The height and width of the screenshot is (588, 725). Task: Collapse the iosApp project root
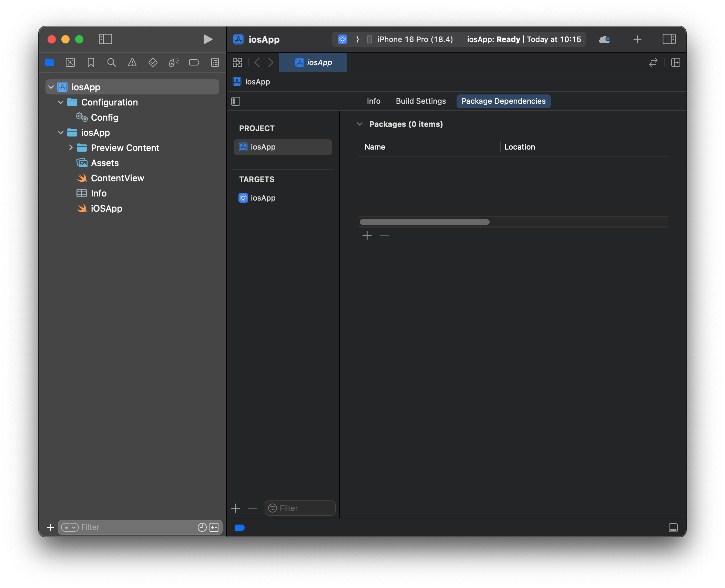click(x=51, y=87)
